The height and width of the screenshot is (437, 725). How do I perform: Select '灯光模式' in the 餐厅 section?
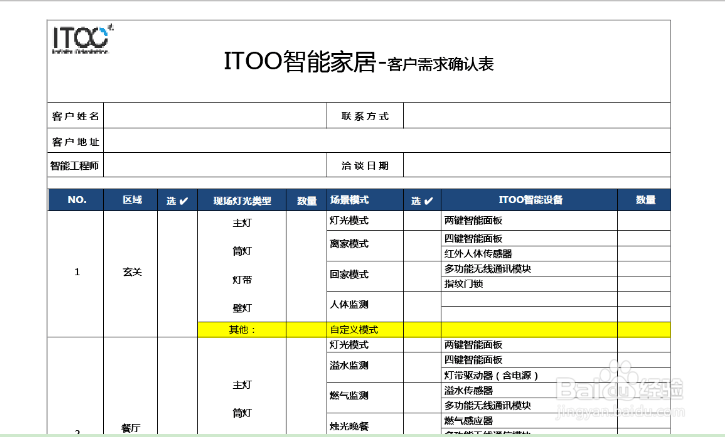[x=365, y=345]
